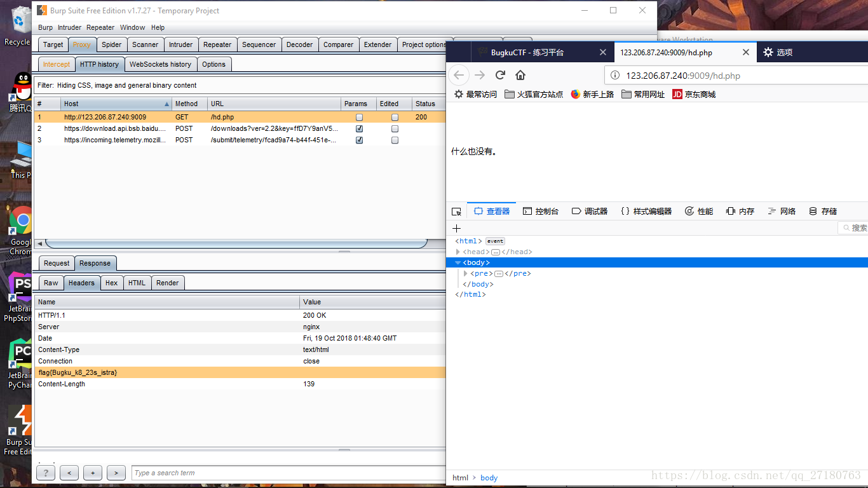
Task: Go to Firefox home page icon
Action: 520,75
